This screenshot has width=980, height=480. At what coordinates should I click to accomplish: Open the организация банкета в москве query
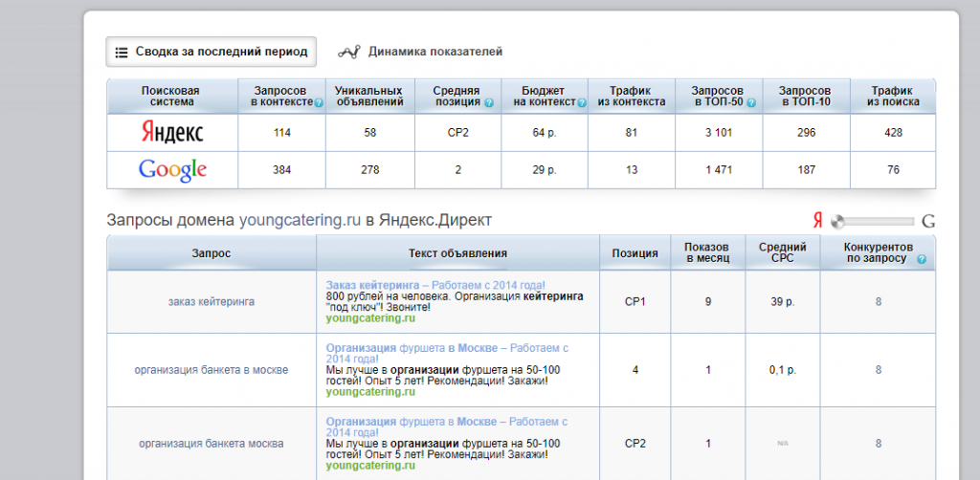pos(212,369)
